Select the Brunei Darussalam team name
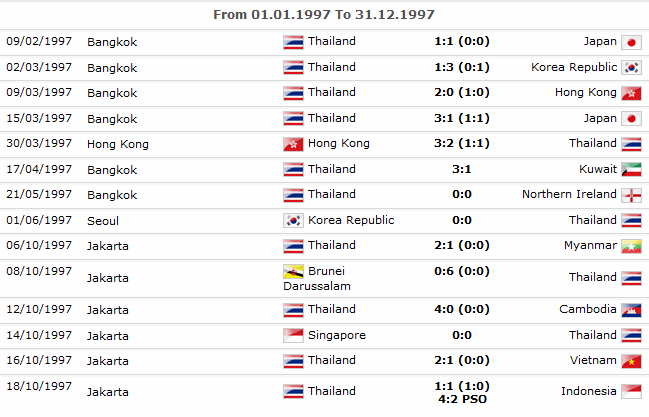 pos(317,279)
